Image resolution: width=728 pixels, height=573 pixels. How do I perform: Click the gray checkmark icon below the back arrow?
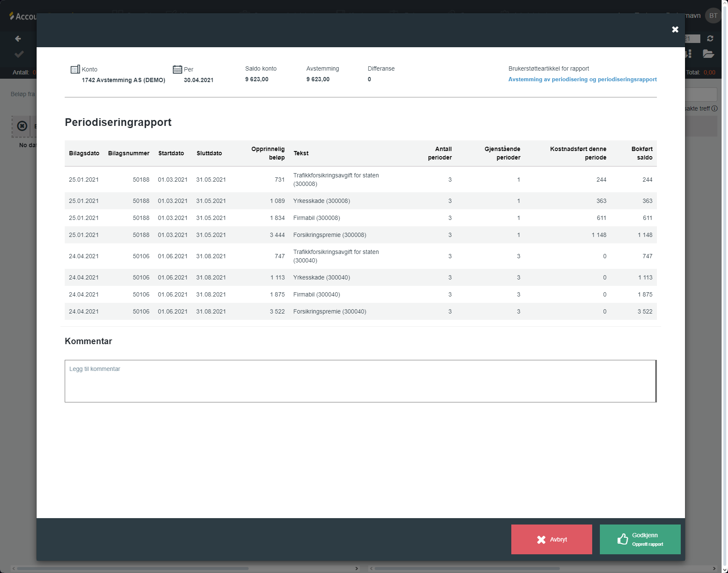click(19, 54)
